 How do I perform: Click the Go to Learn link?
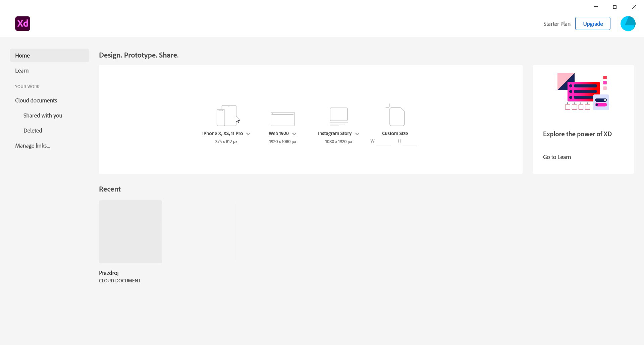coord(556,157)
